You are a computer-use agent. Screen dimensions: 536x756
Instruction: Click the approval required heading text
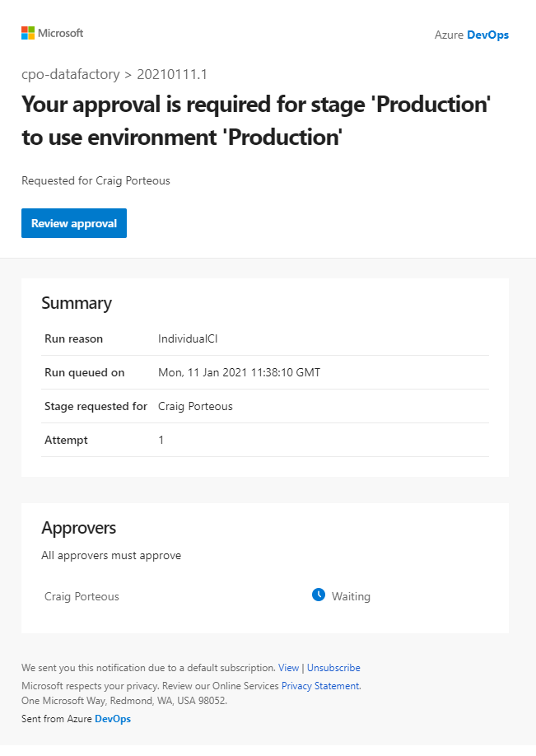coord(256,121)
